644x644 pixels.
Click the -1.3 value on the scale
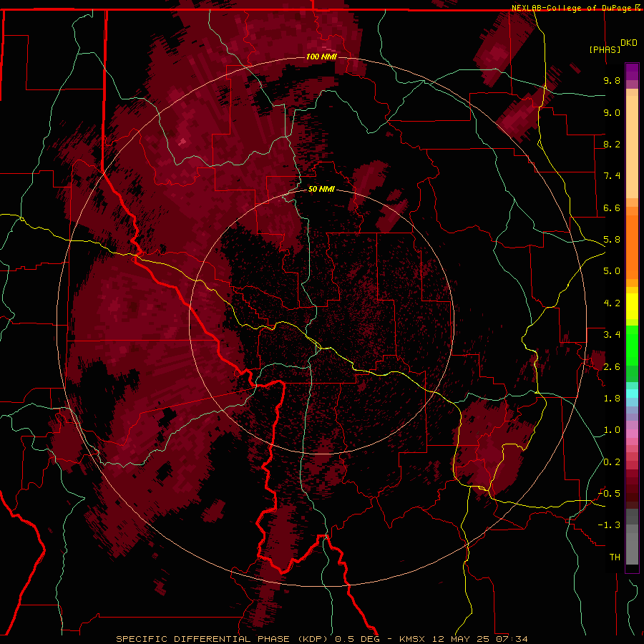click(x=609, y=525)
